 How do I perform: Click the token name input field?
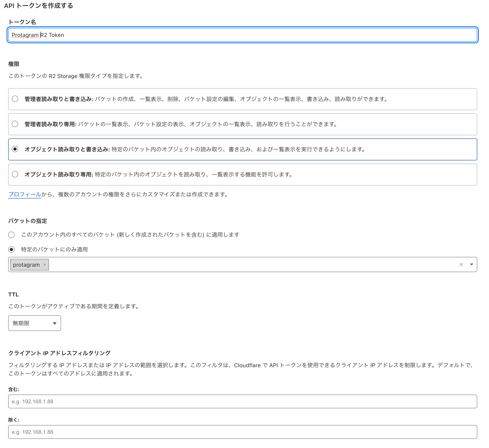pos(243,35)
